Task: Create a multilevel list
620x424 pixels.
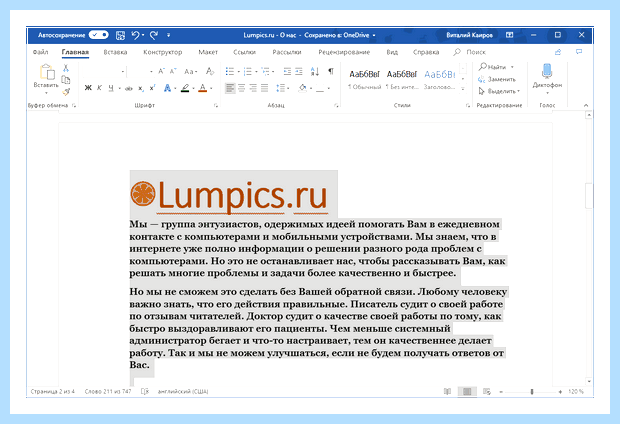Action: click(x=265, y=72)
